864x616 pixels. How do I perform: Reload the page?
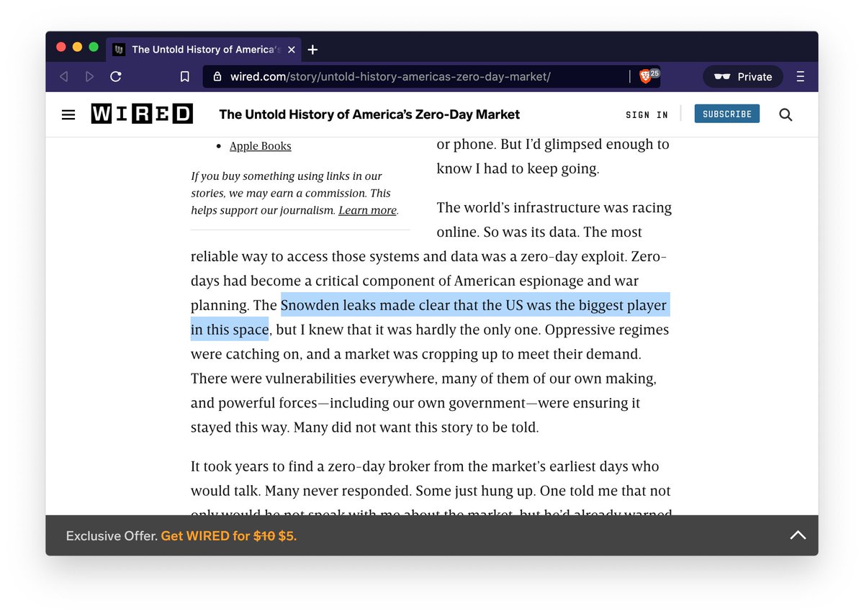click(115, 76)
